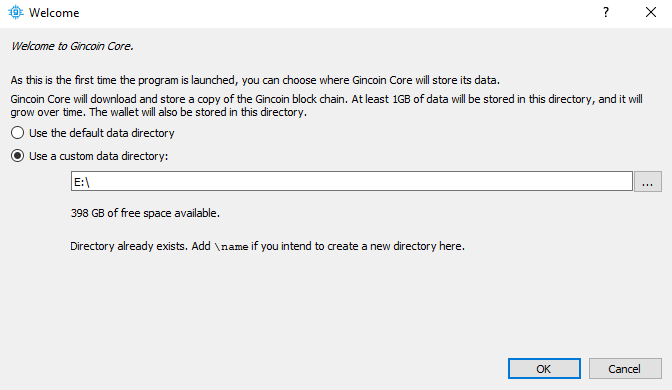672x390 pixels.
Task: Confirm with the OK button
Action: tap(544, 369)
